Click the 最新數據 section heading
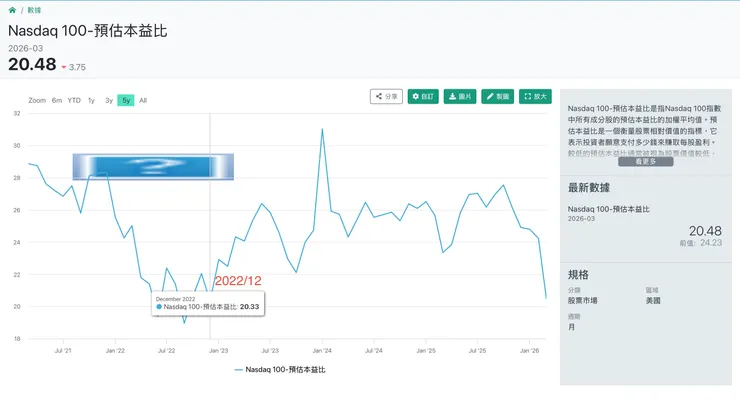 click(x=589, y=188)
